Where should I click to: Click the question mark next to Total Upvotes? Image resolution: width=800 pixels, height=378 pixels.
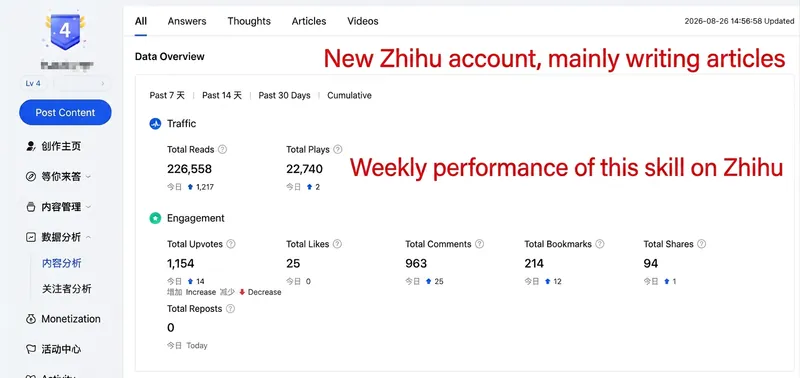pos(231,244)
